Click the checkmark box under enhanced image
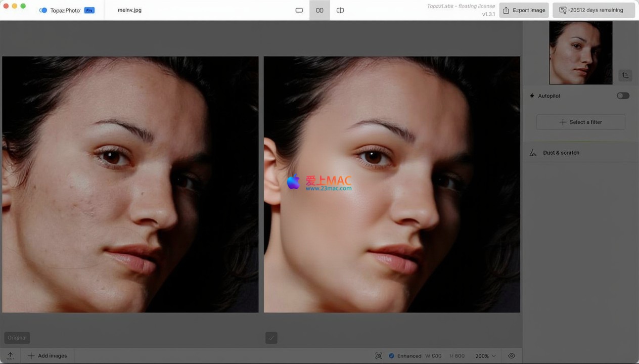Viewport: 639px width, 364px height. click(x=271, y=338)
